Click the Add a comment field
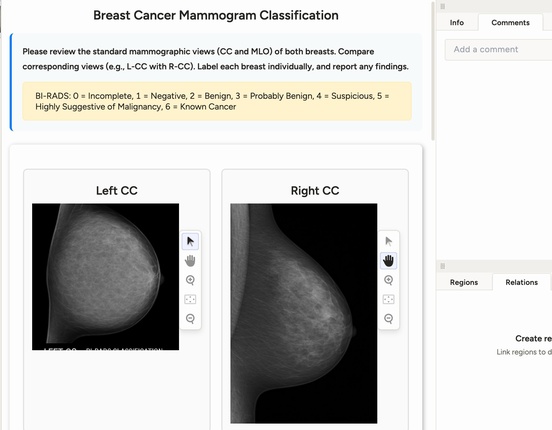Viewport: 552px width, 430px height. [498, 50]
